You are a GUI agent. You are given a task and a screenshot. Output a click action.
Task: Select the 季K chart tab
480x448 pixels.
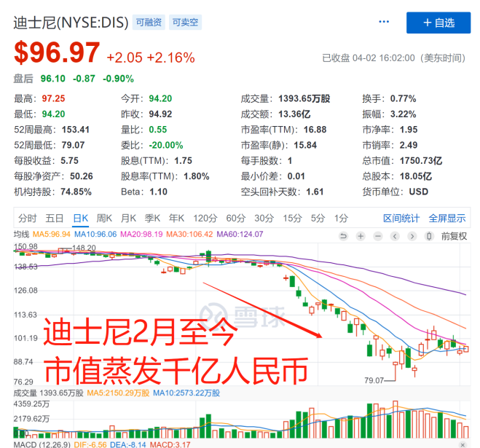152,219
